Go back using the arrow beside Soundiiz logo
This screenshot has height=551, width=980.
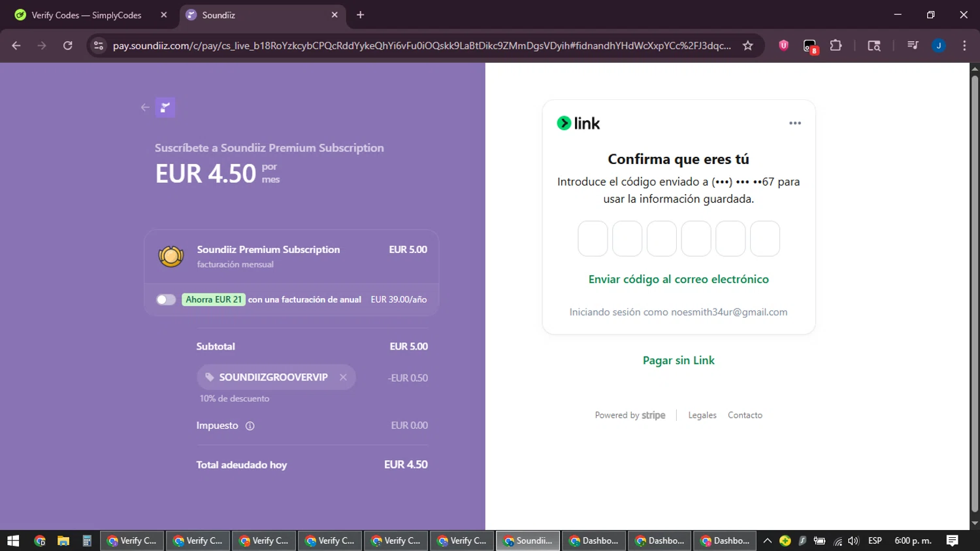tap(145, 108)
